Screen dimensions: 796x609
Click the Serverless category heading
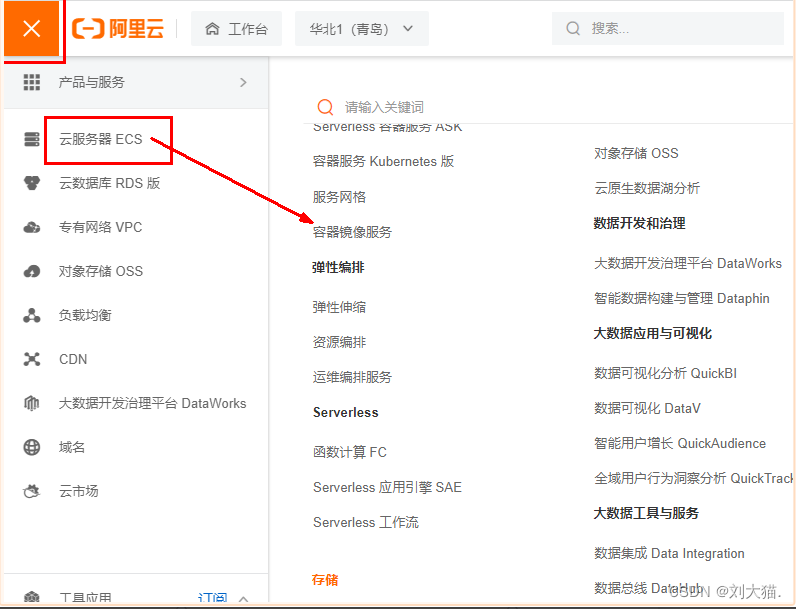[346, 413]
